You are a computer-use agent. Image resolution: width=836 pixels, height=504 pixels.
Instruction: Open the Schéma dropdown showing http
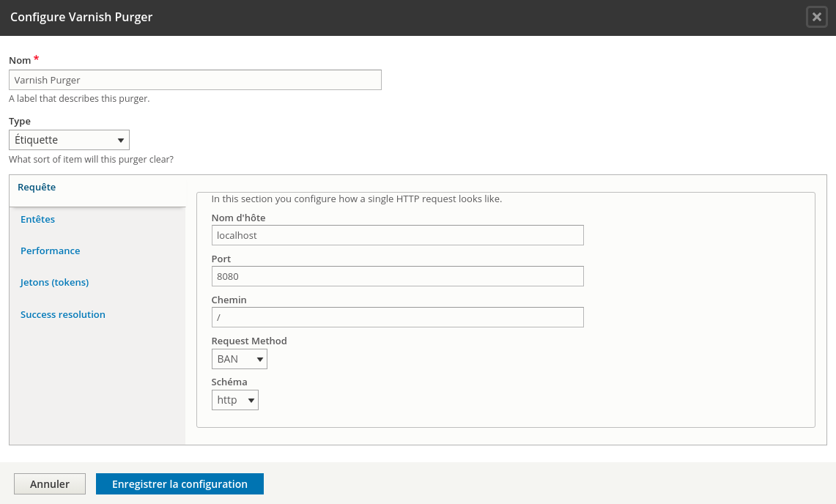click(234, 399)
